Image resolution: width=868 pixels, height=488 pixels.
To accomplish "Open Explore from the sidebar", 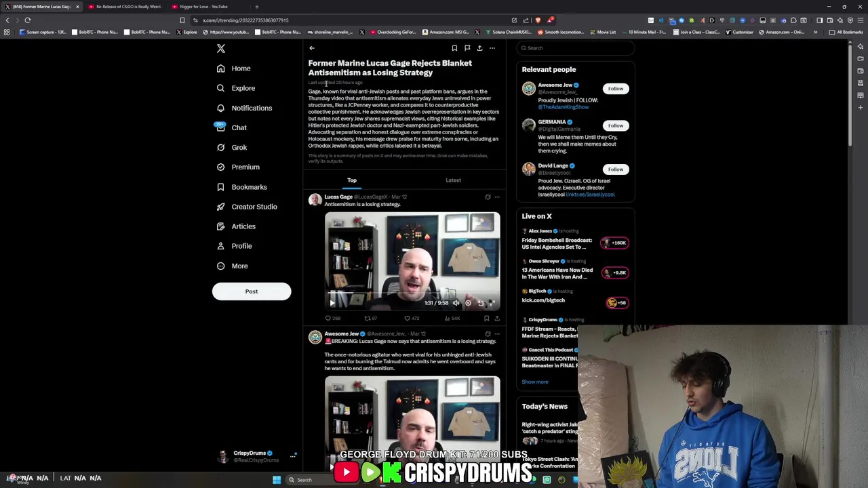I will [235, 88].
